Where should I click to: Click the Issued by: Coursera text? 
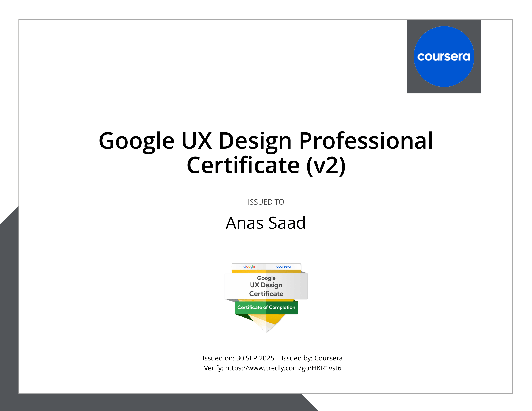click(x=312, y=358)
